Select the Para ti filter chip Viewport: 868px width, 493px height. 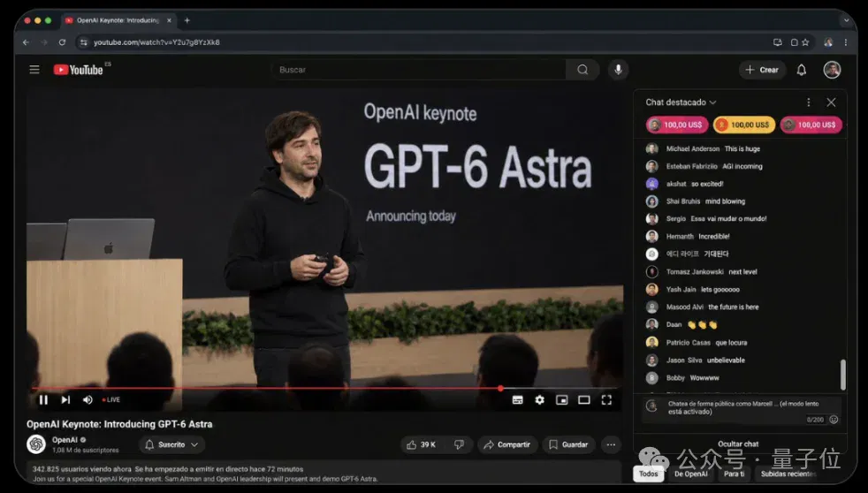pyautogui.click(x=734, y=474)
